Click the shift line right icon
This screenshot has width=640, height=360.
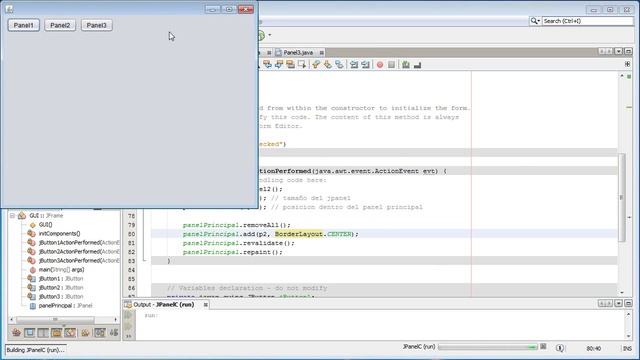coord(365,64)
